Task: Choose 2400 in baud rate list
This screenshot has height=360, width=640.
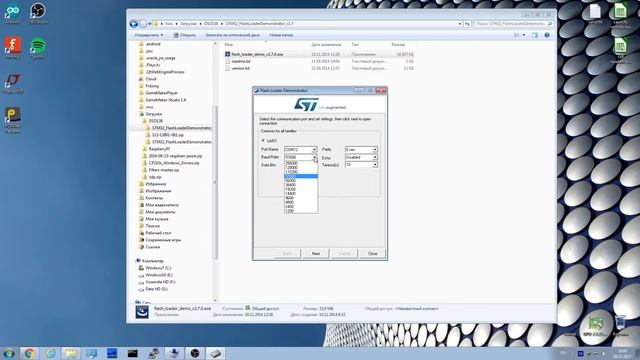Action: (301, 207)
